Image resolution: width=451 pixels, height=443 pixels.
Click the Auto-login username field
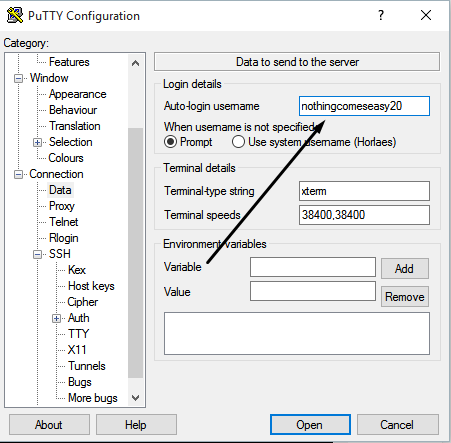(364, 106)
